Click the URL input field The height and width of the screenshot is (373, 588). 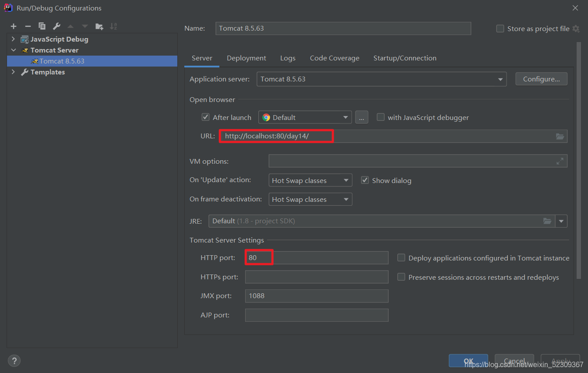393,136
